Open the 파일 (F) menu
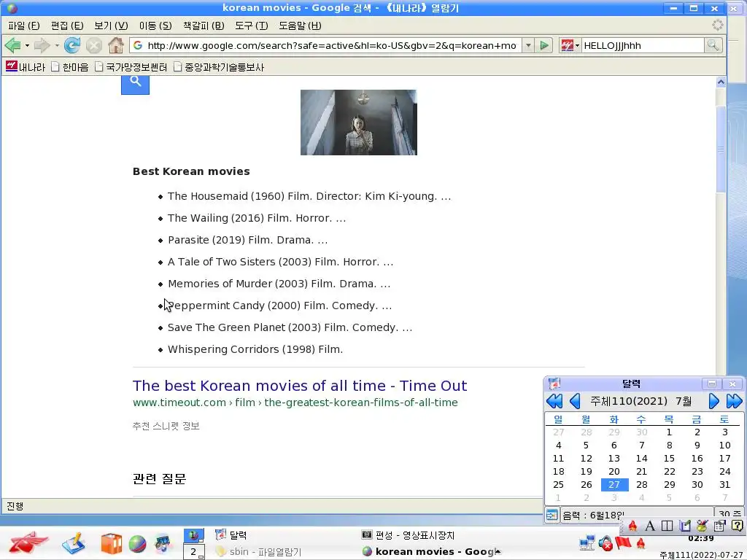Image resolution: width=747 pixels, height=560 pixels. (24, 26)
